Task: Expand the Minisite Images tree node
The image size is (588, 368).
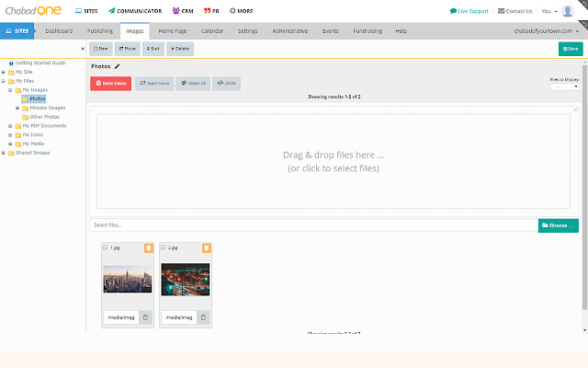Action: [17, 109]
